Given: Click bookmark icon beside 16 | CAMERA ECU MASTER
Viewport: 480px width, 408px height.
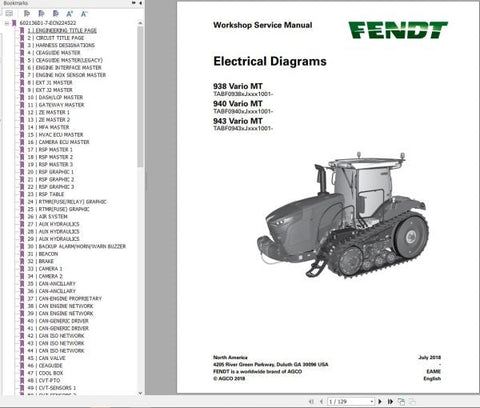Looking at the screenshot, I should 22,142.
